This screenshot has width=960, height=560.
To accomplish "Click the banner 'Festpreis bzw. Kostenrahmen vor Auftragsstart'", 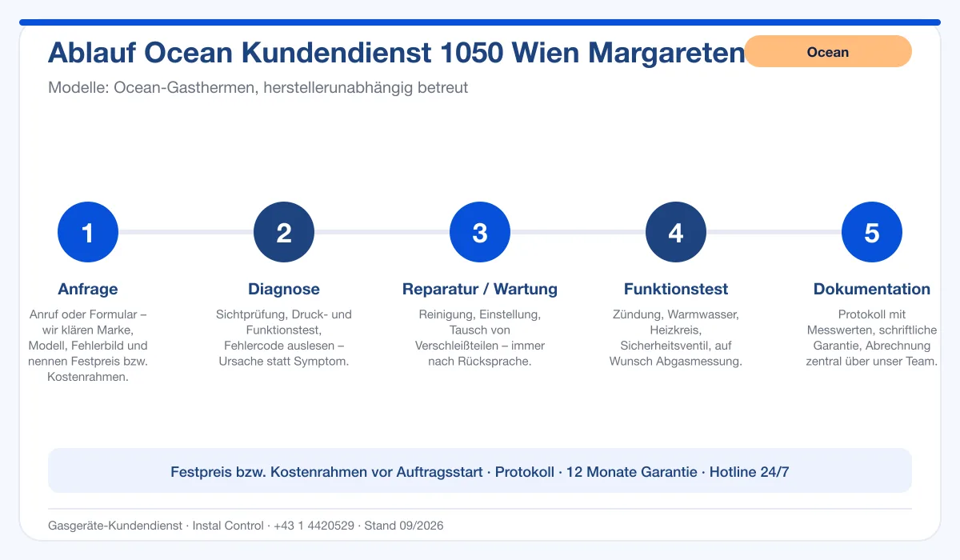I will tap(480, 471).
